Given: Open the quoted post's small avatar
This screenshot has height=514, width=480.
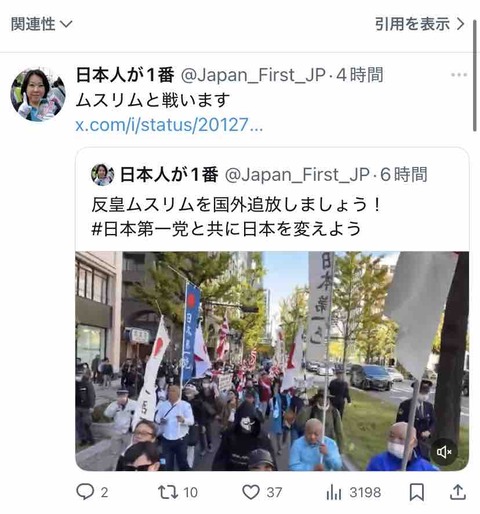Looking at the screenshot, I should [103, 175].
